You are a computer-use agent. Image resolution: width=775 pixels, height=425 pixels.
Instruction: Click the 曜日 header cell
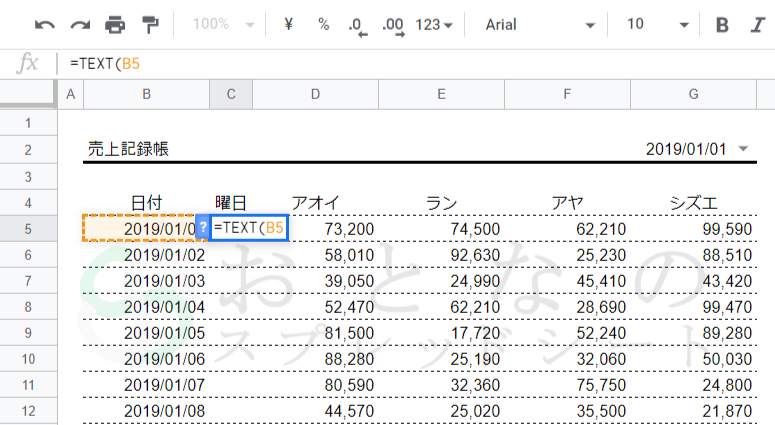click(x=231, y=203)
